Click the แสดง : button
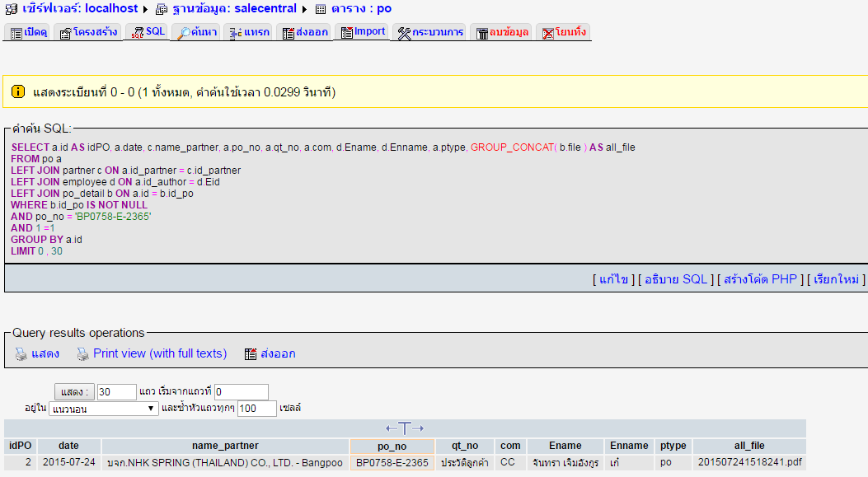Image resolution: width=868 pixels, height=477 pixels. click(75, 392)
